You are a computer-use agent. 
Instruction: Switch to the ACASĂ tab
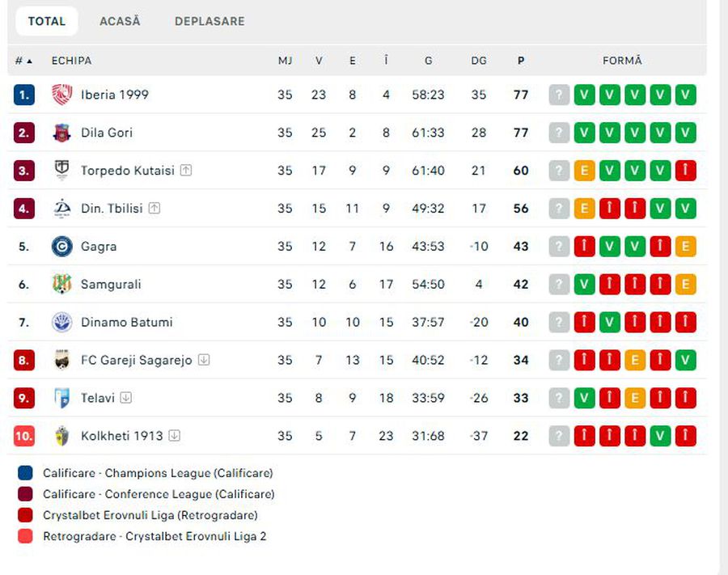coord(120,22)
